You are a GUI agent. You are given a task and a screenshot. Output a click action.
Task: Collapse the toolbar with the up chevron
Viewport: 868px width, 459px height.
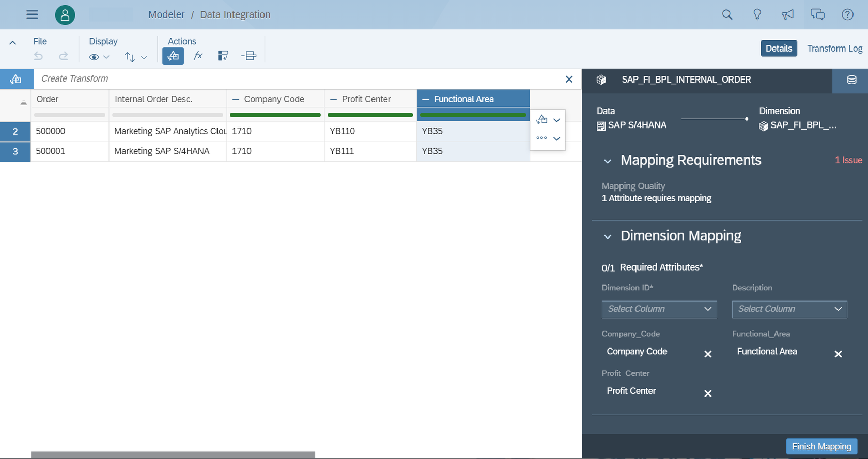pyautogui.click(x=13, y=43)
